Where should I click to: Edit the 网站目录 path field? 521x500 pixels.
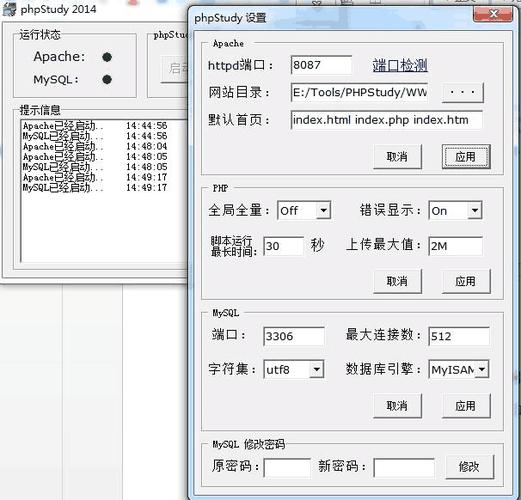tap(359, 92)
